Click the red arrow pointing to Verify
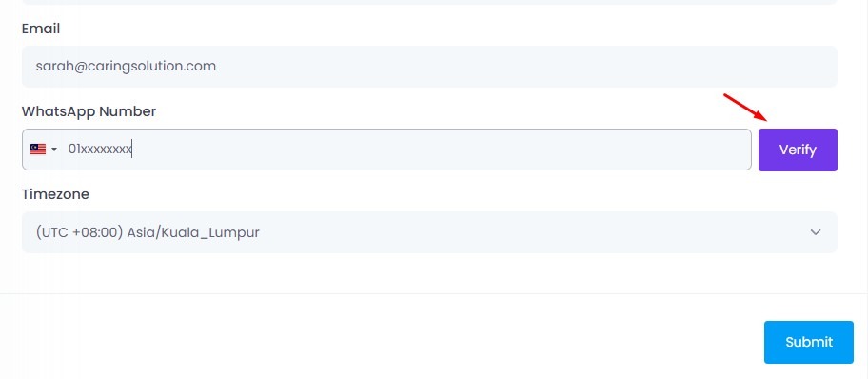Image resolution: width=868 pixels, height=379 pixels. pos(745,108)
